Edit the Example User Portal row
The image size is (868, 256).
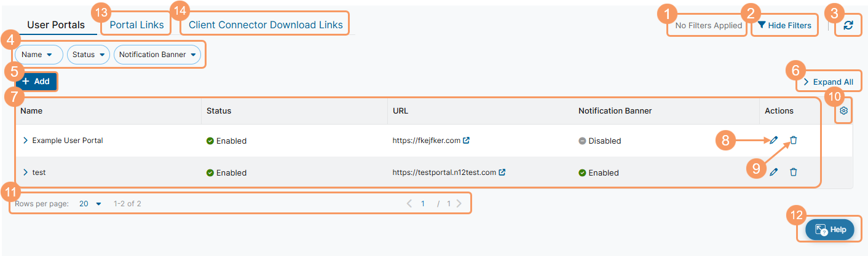[773, 140]
